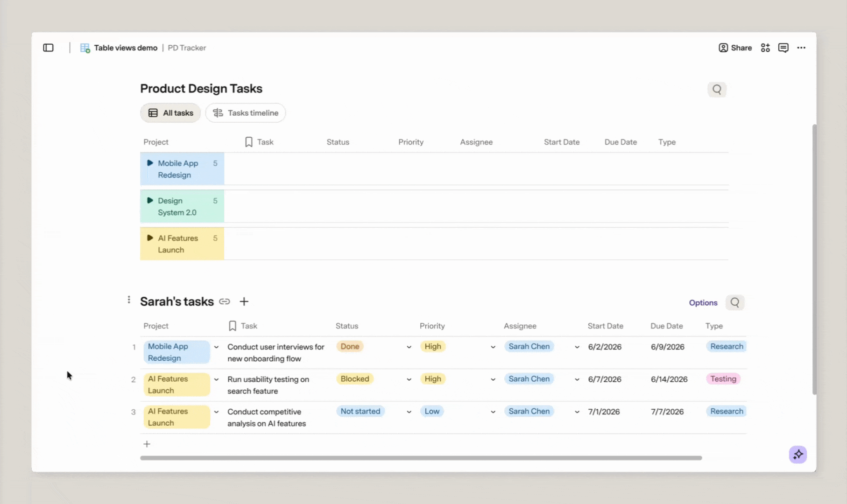Open the comments panel icon

(783, 48)
